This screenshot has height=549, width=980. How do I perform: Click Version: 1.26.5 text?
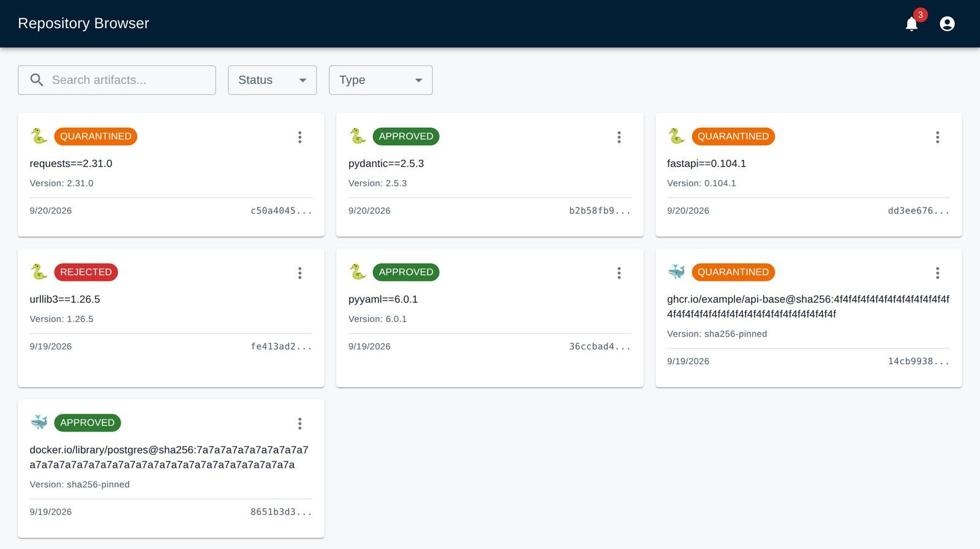pos(61,319)
